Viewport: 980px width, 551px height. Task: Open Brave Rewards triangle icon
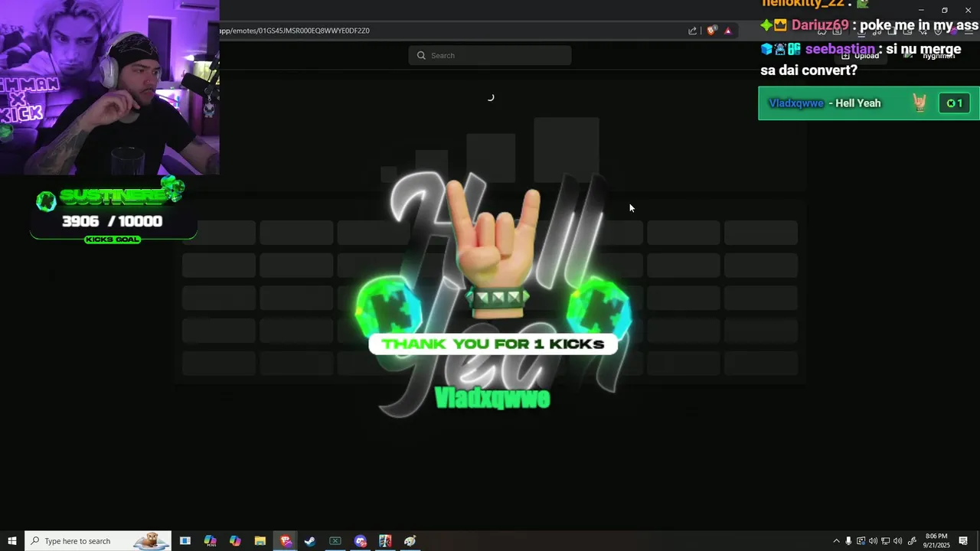pos(728,31)
